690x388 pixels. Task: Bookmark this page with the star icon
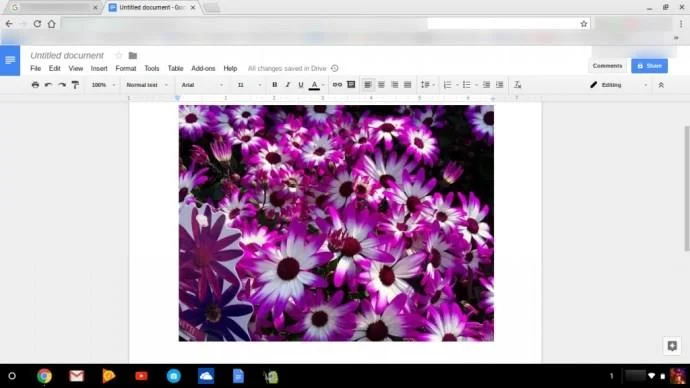point(584,24)
